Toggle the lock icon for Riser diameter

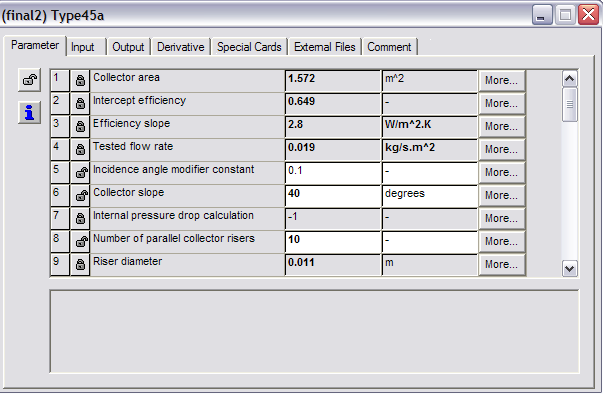tap(80, 265)
